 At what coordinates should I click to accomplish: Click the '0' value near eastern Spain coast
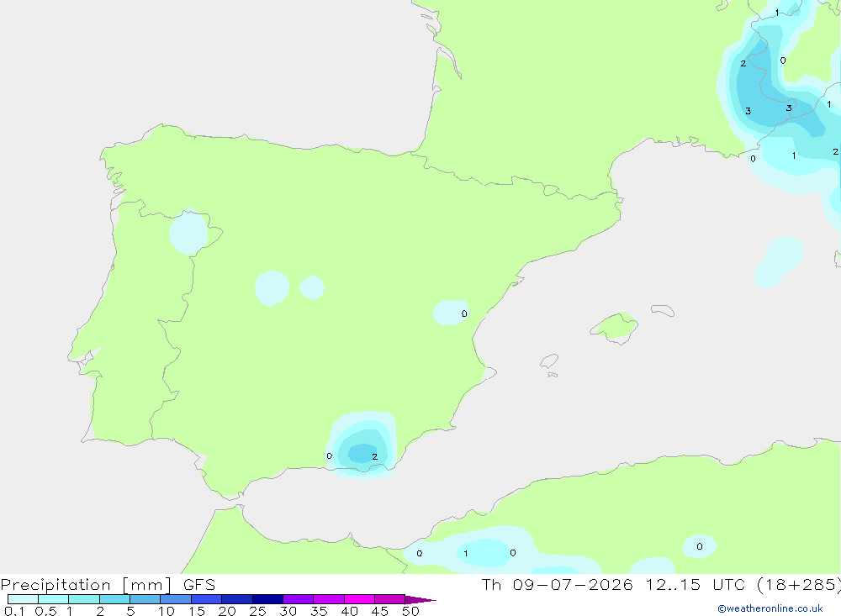point(464,313)
